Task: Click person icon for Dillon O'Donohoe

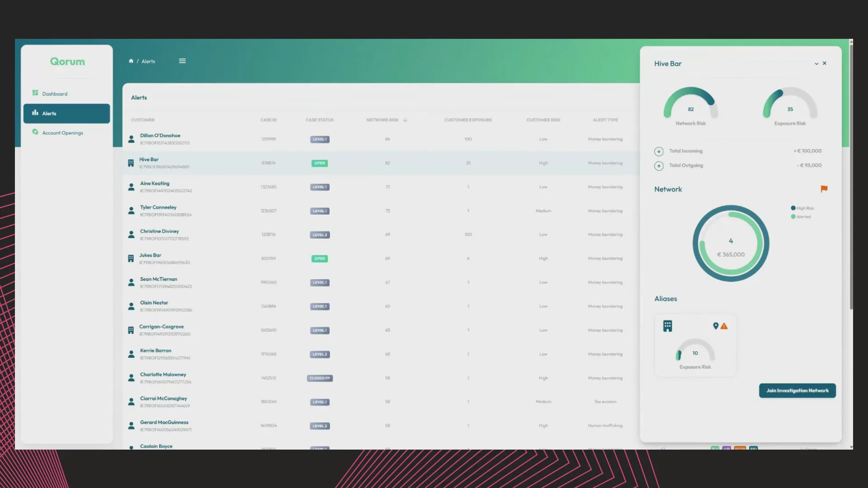Action: coord(131,139)
